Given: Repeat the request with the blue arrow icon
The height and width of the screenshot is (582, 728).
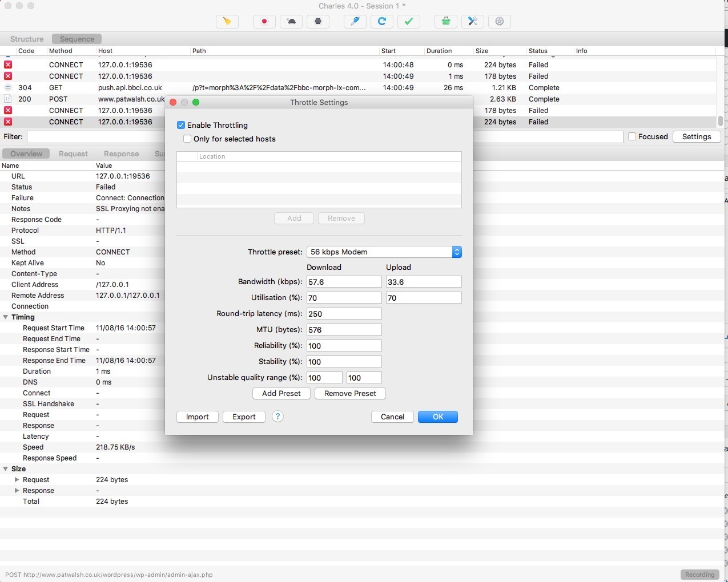Looking at the screenshot, I should (x=382, y=22).
